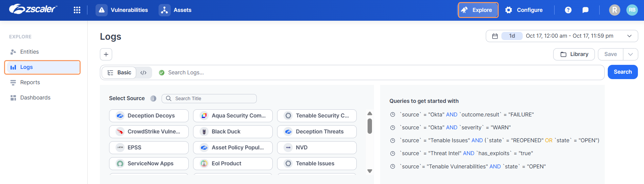Select Basic query mode
The width and height of the screenshot is (644, 184).
(x=119, y=73)
